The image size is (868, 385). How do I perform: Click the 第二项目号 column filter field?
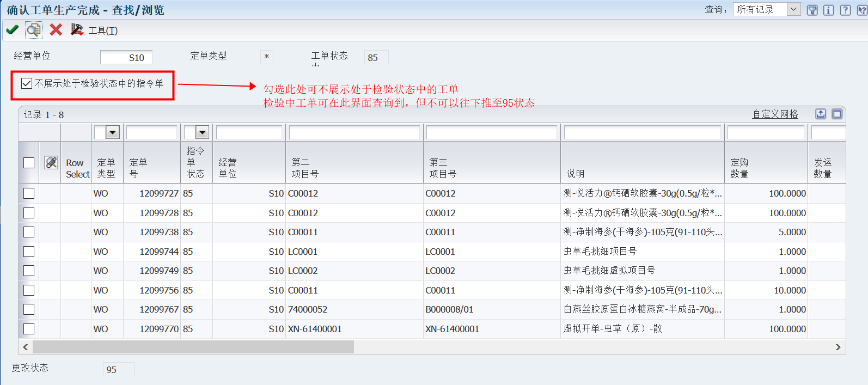pyautogui.click(x=354, y=132)
